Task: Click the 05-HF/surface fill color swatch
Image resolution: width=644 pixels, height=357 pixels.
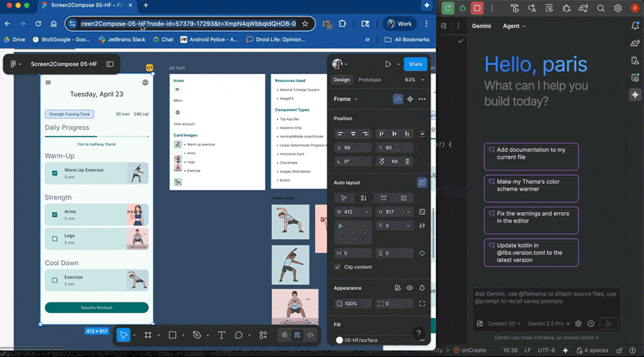Action: point(339,340)
